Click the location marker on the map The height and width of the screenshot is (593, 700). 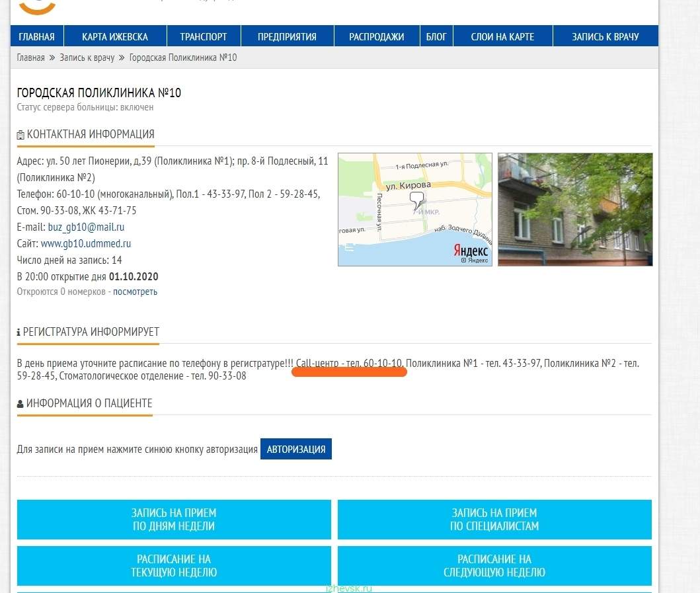pos(416,200)
